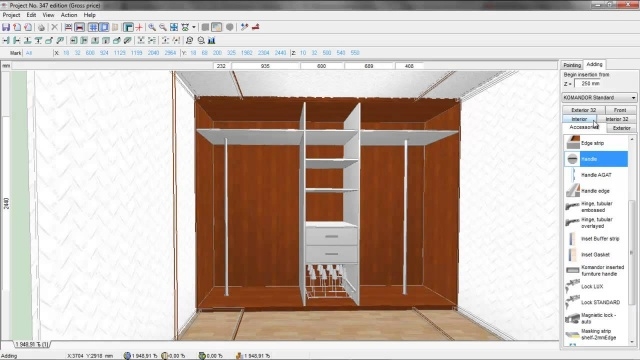Click the red crosshair icon in toolbar
The image size is (640, 360).
point(139,27)
